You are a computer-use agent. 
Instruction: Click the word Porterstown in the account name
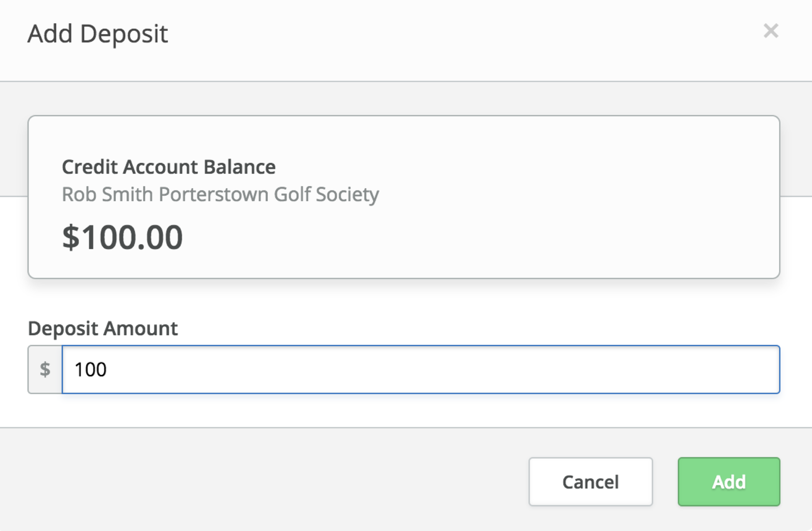point(214,194)
